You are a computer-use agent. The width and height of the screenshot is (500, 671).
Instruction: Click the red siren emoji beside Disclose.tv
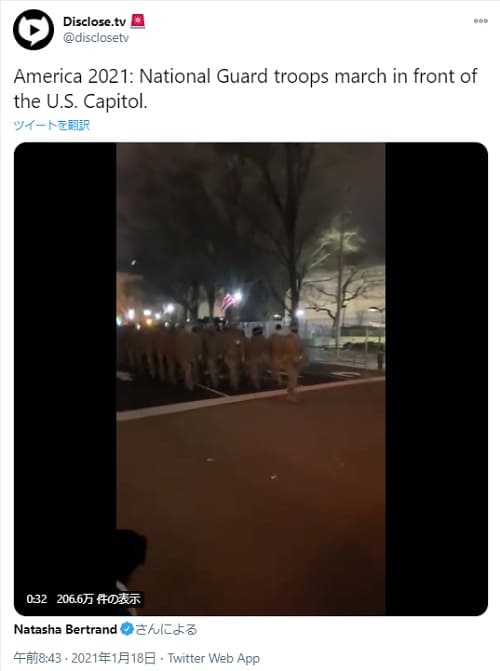point(137,21)
